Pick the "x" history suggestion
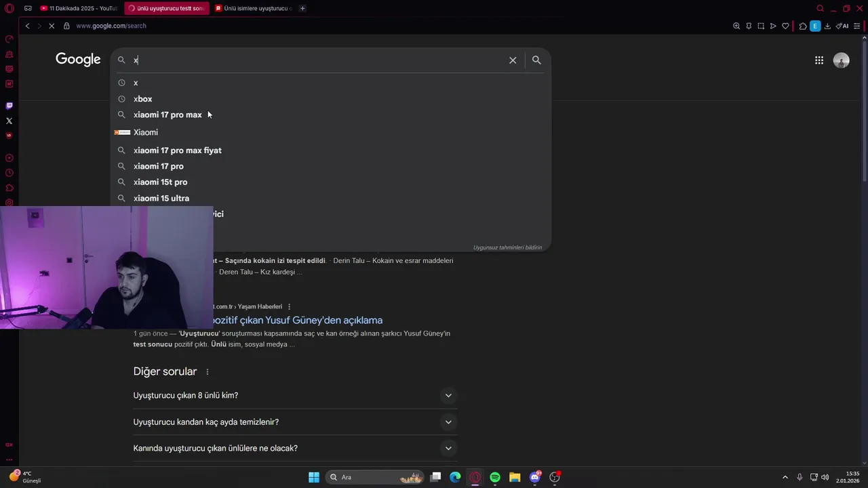This screenshot has height=488, width=868. point(330,83)
